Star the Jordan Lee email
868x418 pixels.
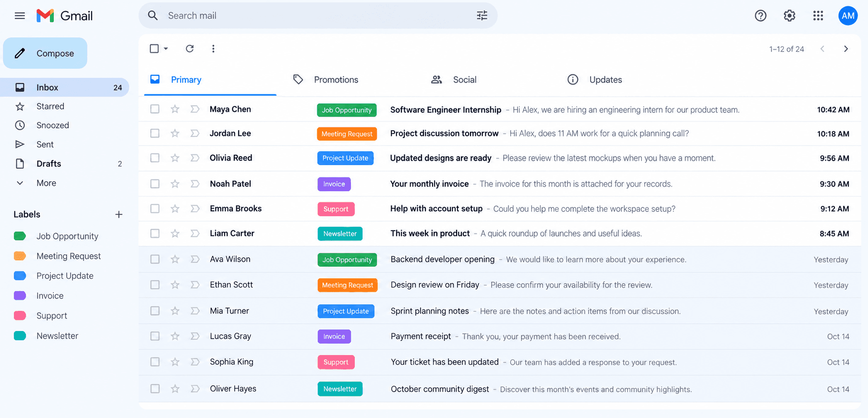pyautogui.click(x=175, y=133)
